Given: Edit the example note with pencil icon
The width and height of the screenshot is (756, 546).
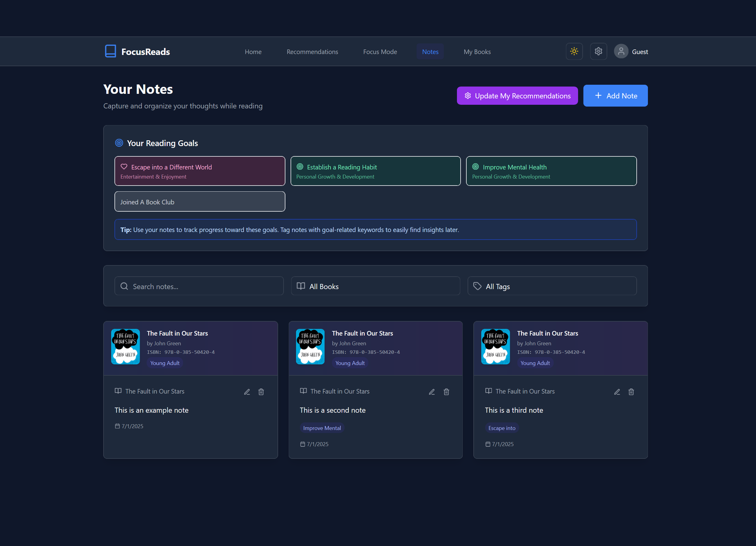Looking at the screenshot, I should [247, 392].
